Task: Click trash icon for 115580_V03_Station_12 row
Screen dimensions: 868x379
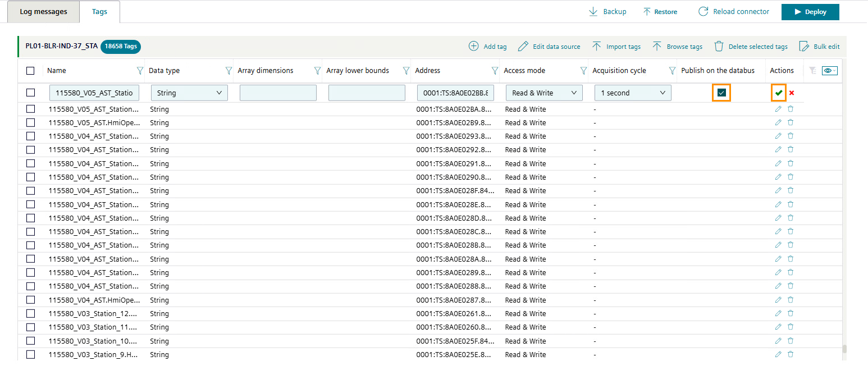Action: (791, 313)
